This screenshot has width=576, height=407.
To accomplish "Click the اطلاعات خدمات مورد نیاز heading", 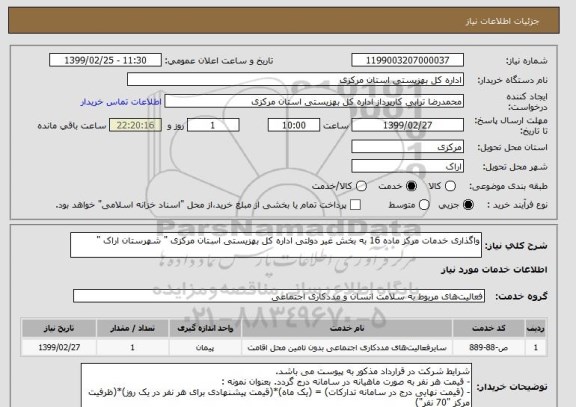I will coord(494,270).
